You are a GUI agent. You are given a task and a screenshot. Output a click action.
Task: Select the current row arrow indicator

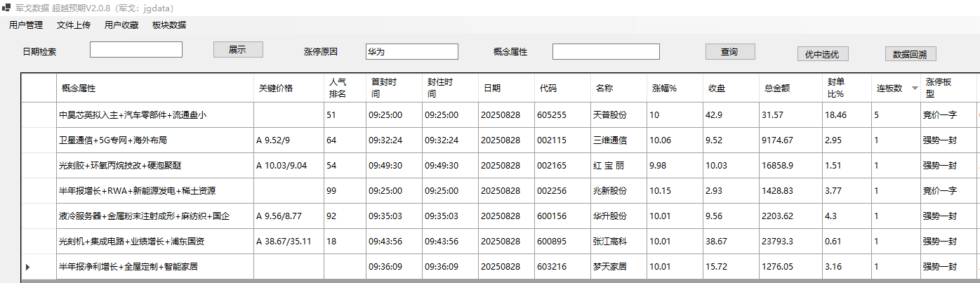click(28, 267)
